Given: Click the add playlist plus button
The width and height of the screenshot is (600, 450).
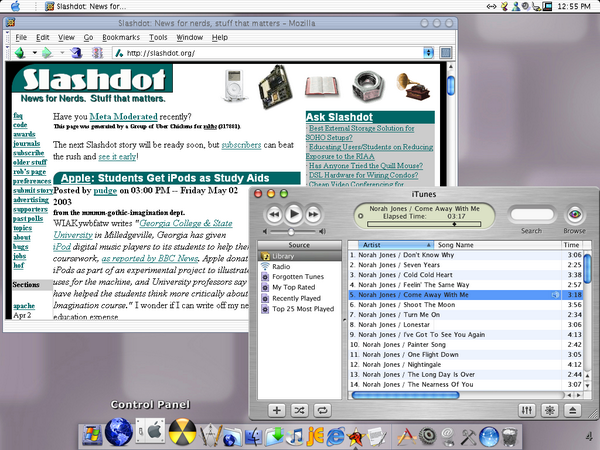Looking at the screenshot, I should [x=277, y=410].
